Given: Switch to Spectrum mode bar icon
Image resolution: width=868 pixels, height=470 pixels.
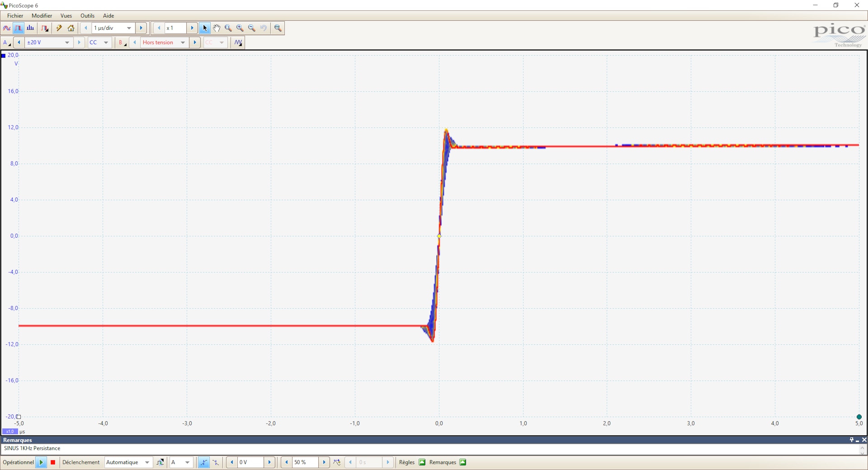Looking at the screenshot, I should click(31, 28).
